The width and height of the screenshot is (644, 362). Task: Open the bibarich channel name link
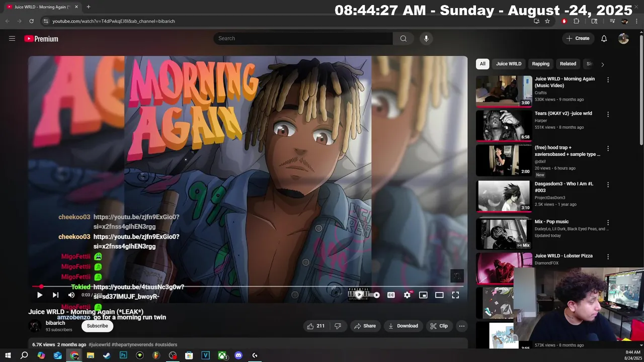click(x=55, y=323)
